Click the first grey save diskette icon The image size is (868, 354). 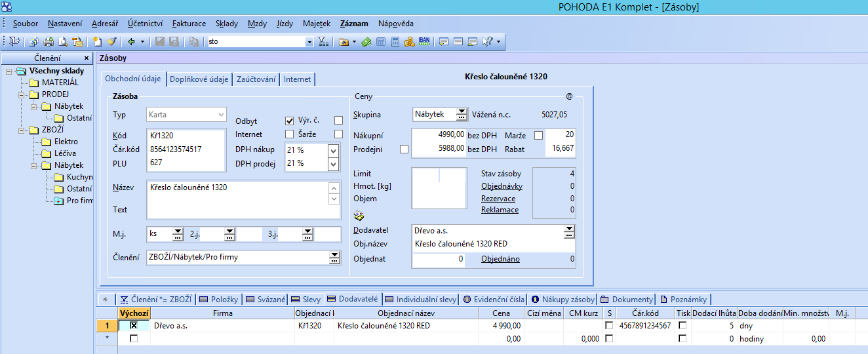tap(161, 41)
